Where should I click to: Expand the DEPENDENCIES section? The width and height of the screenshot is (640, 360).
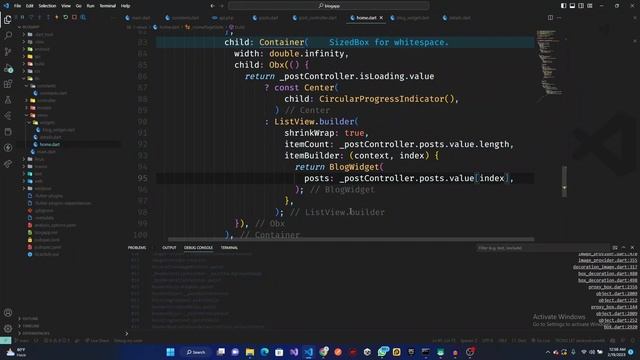click(x=34, y=333)
